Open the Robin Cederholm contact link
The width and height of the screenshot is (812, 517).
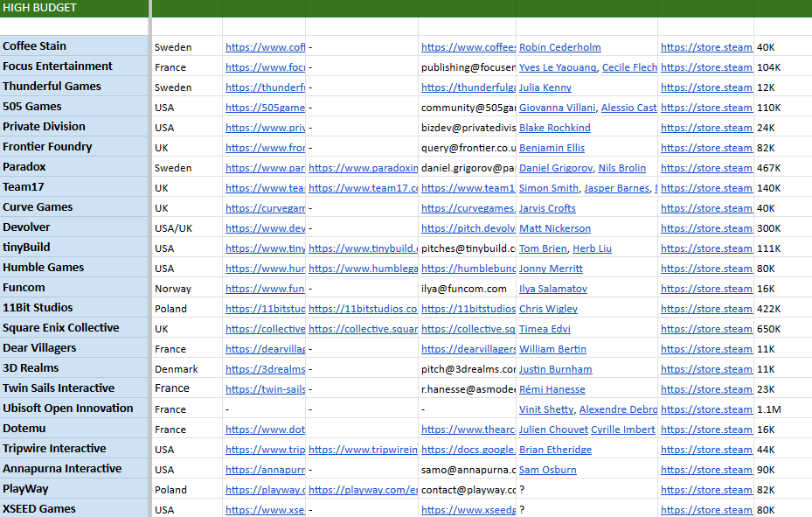point(559,47)
